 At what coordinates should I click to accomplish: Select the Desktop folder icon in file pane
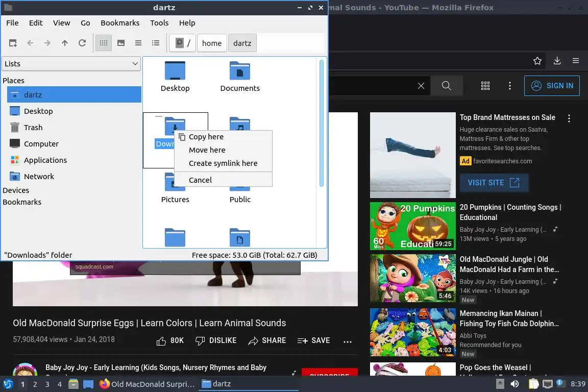[x=175, y=70]
